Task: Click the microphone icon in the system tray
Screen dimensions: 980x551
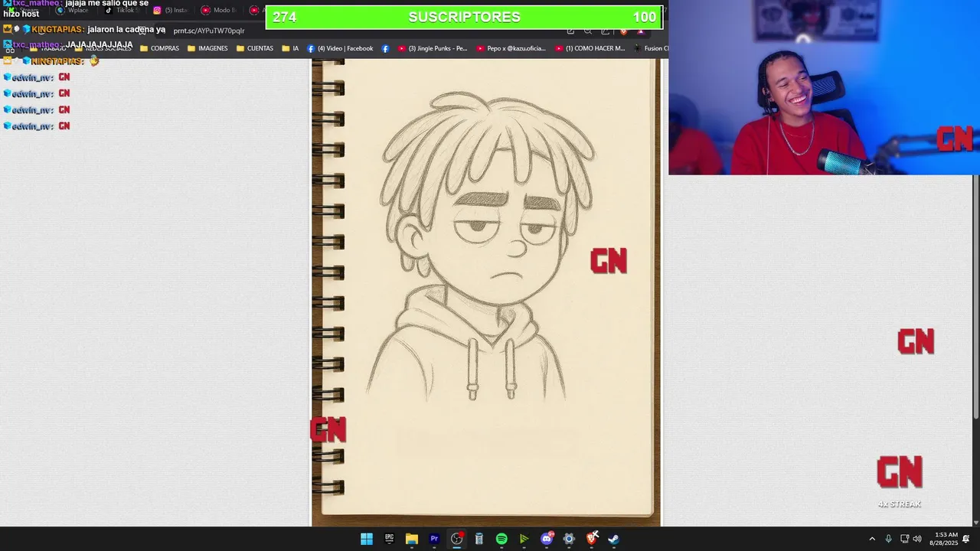Action: tap(888, 539)
